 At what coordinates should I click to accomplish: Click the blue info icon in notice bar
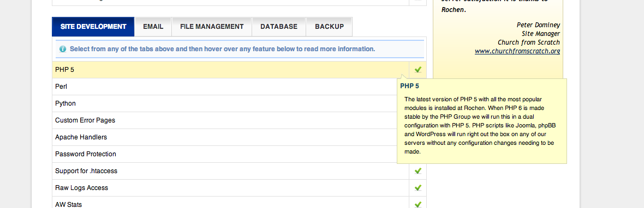pyautogui.click(x=63, y=49)
